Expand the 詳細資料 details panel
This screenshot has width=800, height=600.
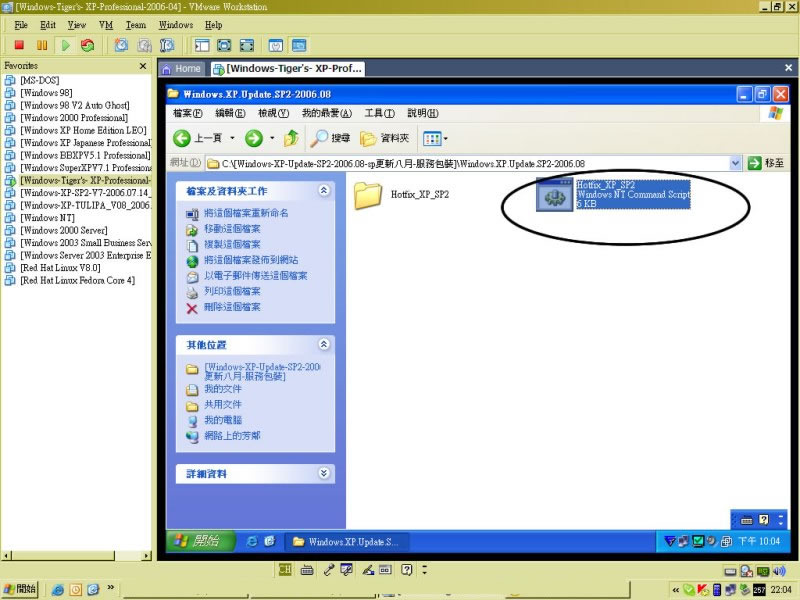(323, 473)
